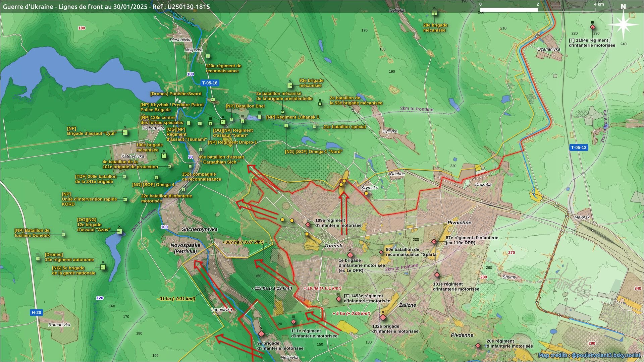
Task: Click the 132e brigade diamond marker
Action: coord(383,317)
